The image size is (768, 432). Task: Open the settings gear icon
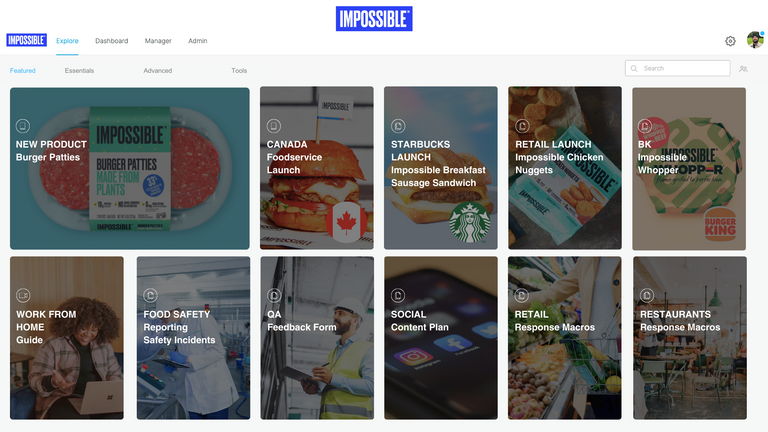point(730,41)
